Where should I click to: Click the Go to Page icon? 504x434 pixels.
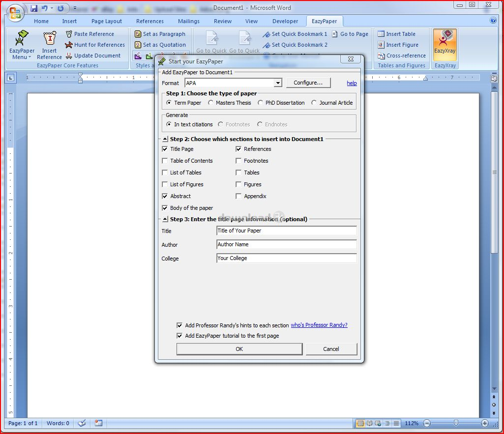335,34
